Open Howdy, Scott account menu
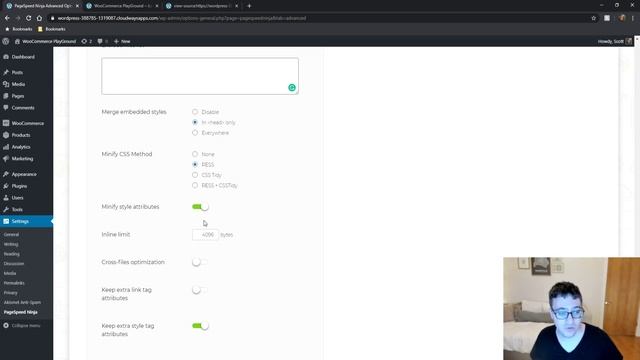Image resolution: width=640 pixels, height=360 pixels. 615,41
